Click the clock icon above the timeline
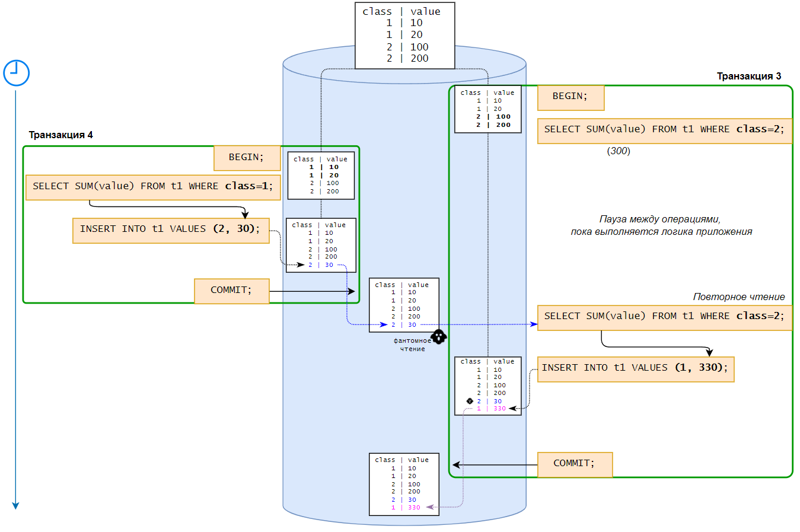 coord(16,73)
